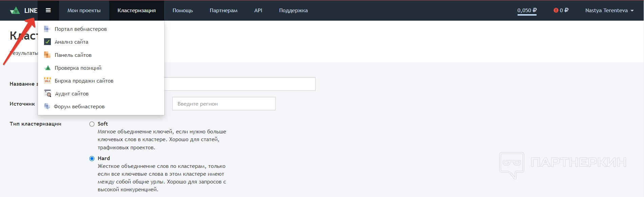Click the Аудит сайтов magnifier icon
This screenshot has width=644, height=197.
[48, 94]
